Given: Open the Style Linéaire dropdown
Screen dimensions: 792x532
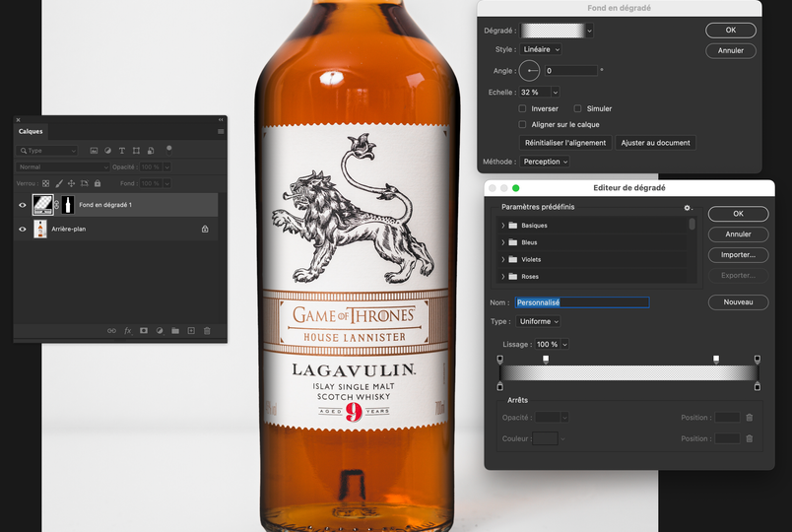Looking at the screenshot, I should [x=541, y=49].
